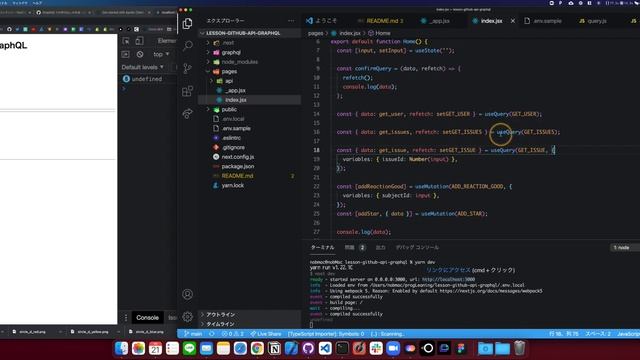
Task: Click the errors and warnings status item
Action: pos(232,334)
